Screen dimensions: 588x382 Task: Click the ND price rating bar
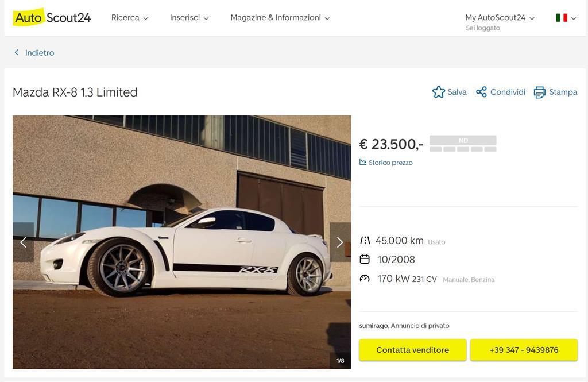pyautogui.click(x=463, y=144)
